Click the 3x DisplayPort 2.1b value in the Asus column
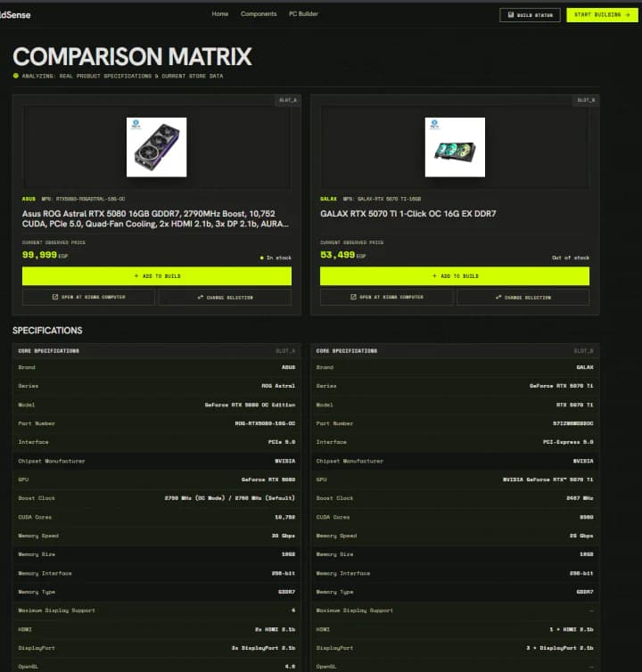Image resolution: width=642 pixels, height=672 pixels. [x=263, y=648]
